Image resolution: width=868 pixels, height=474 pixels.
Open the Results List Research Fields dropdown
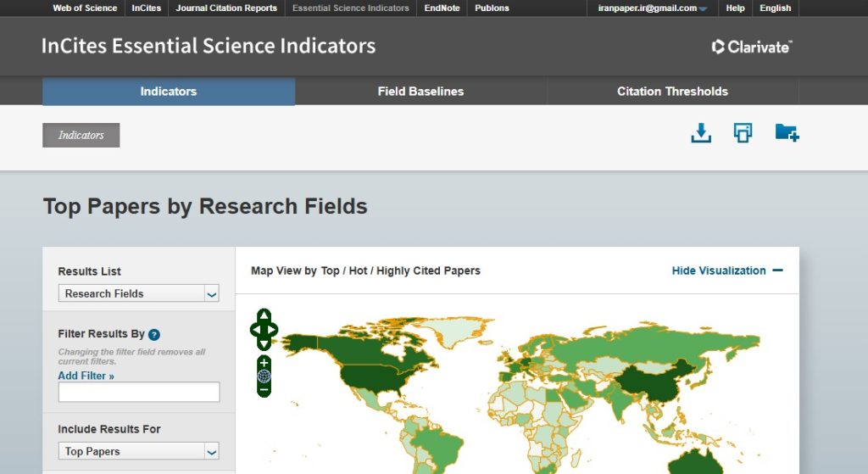[138, 293]
